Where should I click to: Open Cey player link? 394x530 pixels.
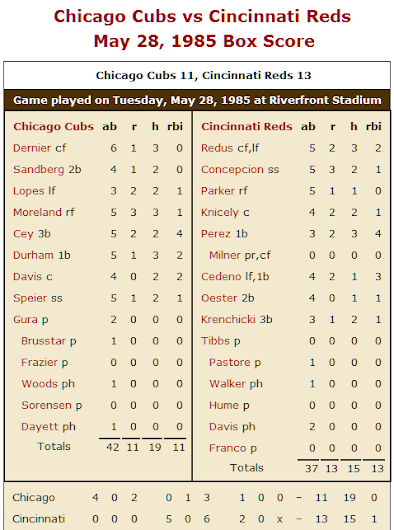coord(23,234)
